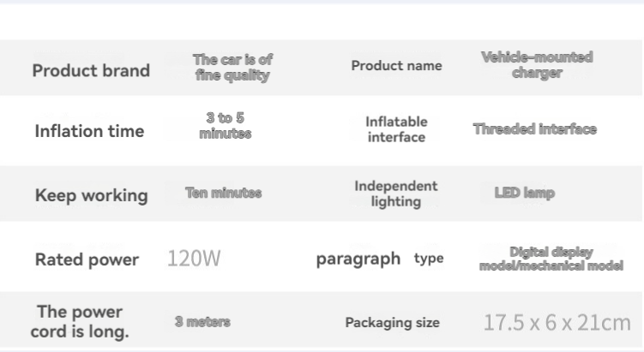The width and height of the screenshot is (644, 352).
Task: Select the 17.5 x 6 x 21cm value
Action: point(557,323)
